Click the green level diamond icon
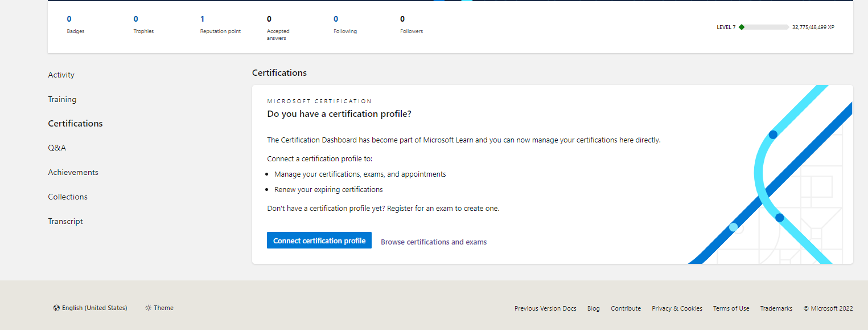The height and width of the screenshot is (330, 868). point(742,27)
